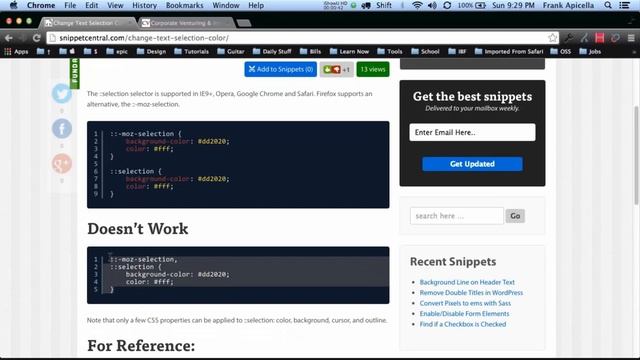Expand the Daily Stuff bookmarks folder
640x360 pixels.
point(272,51)
